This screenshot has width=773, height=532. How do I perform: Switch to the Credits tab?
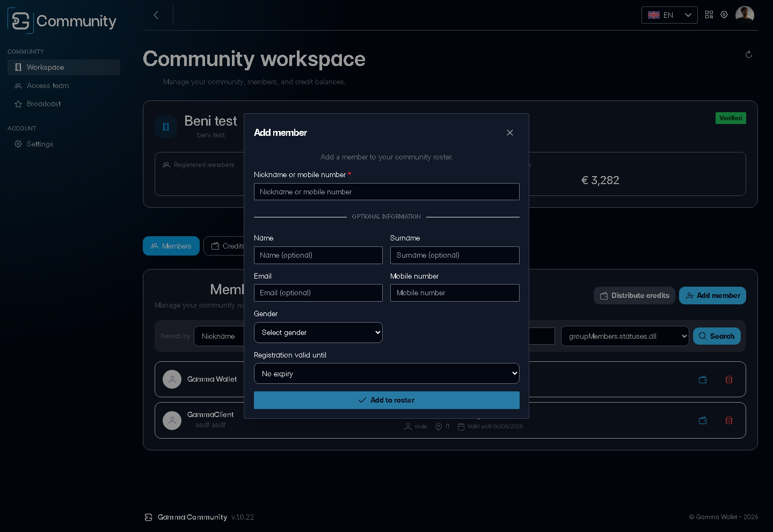pyautogui.click(x=224, y=246)
